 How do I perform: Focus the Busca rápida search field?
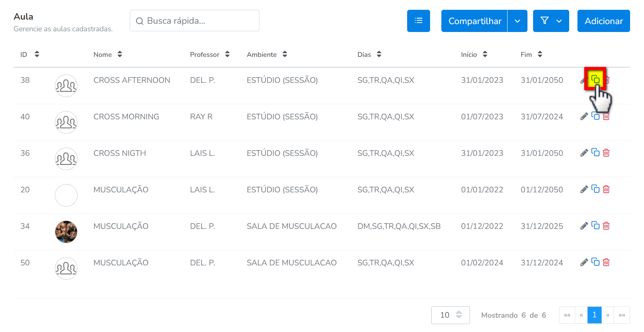pos(199,21)
